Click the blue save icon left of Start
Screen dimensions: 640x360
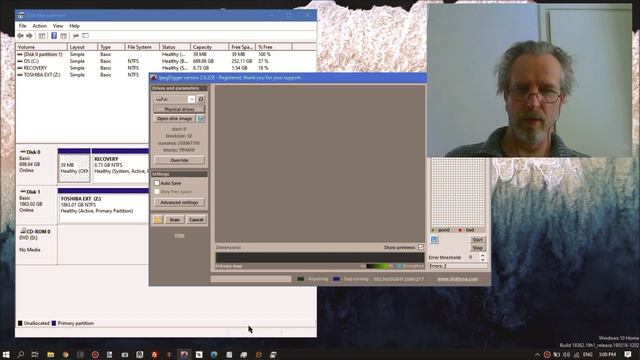pyautogui.click(x=434, y=240)
